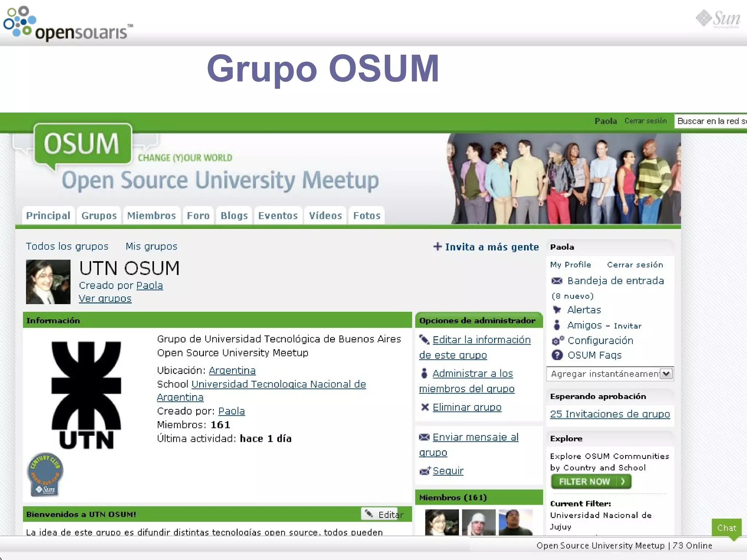Open the 25 Invitaciones de grupo link
Viewport: 747px width, 560px height.
(610, 414)
